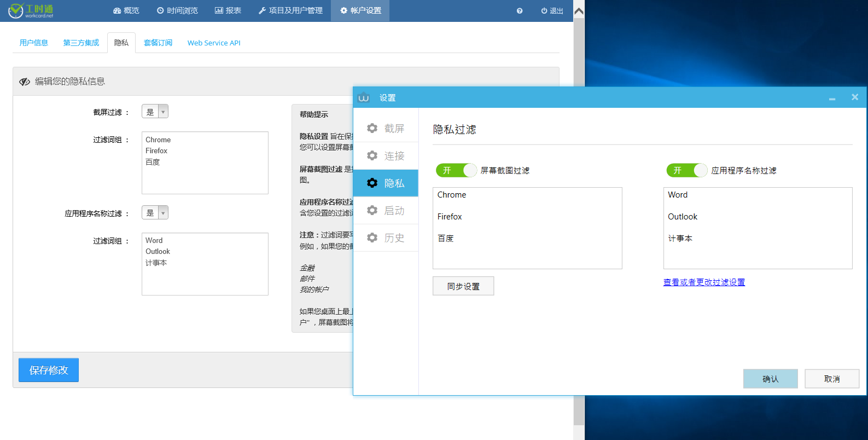The height and width of the screenshot is (440, 868).
Task: Click the help question mark icon
Action: click(x=519, y=11)
